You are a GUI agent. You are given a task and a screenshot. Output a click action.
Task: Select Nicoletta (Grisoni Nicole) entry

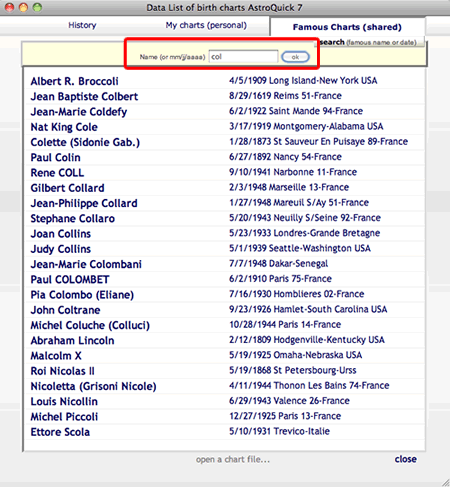click(x=93, y=387)
